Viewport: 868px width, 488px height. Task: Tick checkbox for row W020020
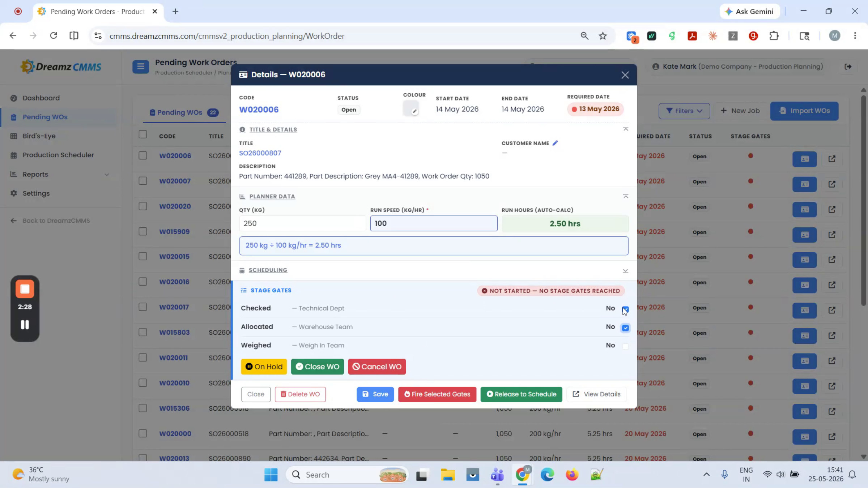[143, 206]
